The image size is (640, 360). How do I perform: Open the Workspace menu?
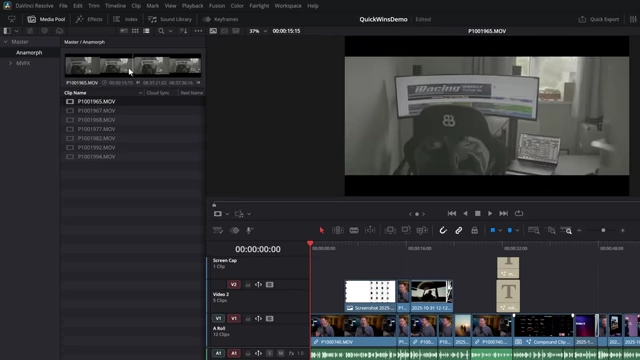[288, 6]
